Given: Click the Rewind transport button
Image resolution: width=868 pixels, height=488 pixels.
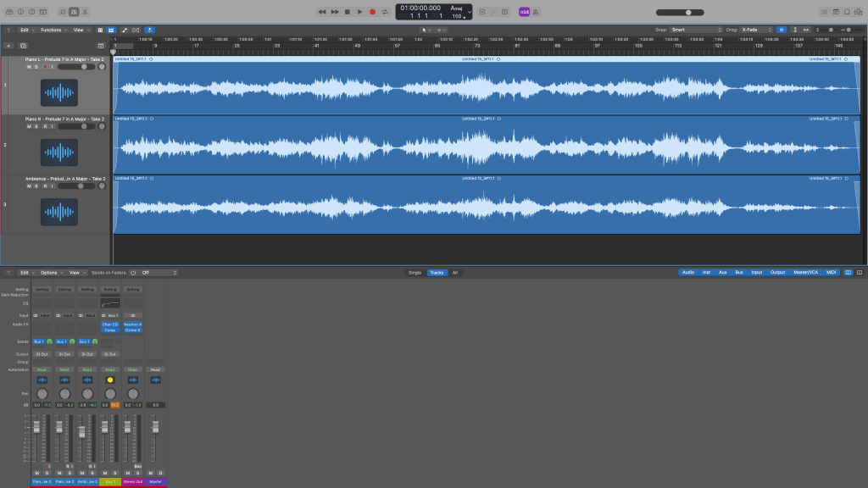Looking at the screenshot, I should click(322, 12).
